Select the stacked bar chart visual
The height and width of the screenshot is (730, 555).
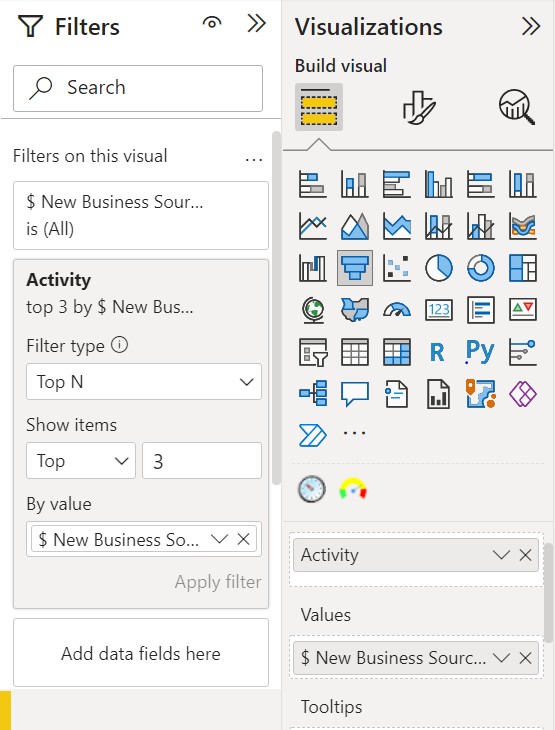312,184
